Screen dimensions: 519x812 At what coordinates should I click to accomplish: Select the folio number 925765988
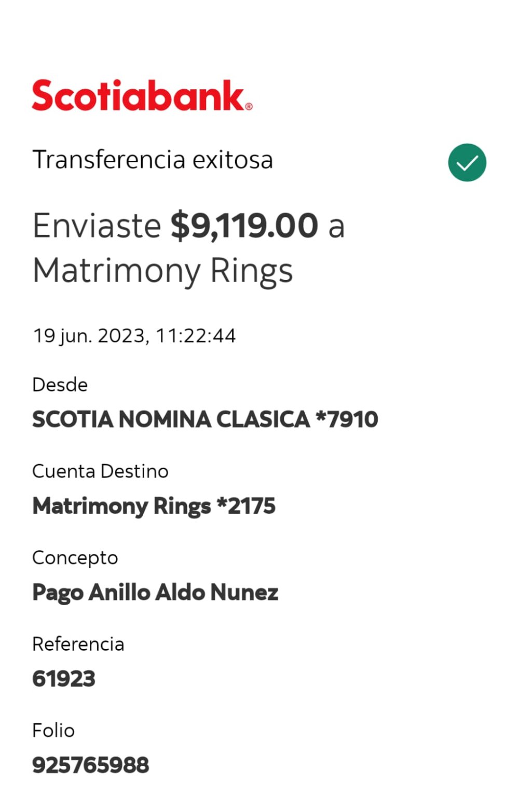[x=90, y=765]
